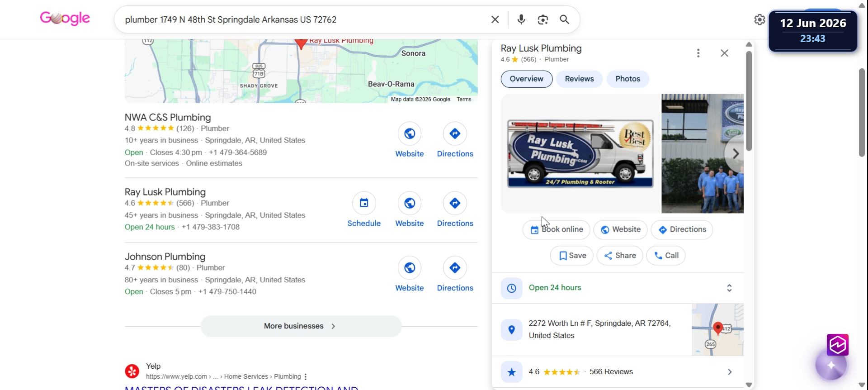Click phone number +1 479-364-5689

(x=238, y=152)
